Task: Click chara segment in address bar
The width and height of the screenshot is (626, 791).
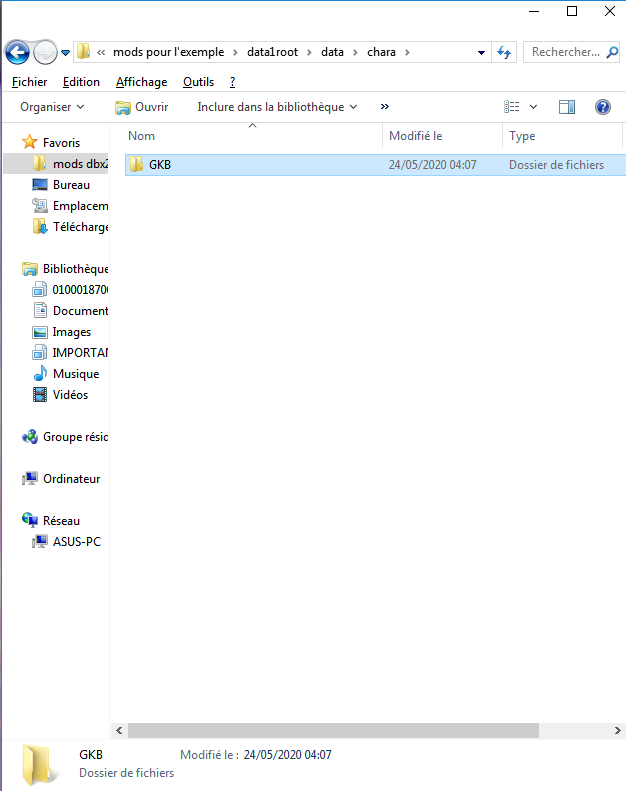Action: (x=381, y=52)
